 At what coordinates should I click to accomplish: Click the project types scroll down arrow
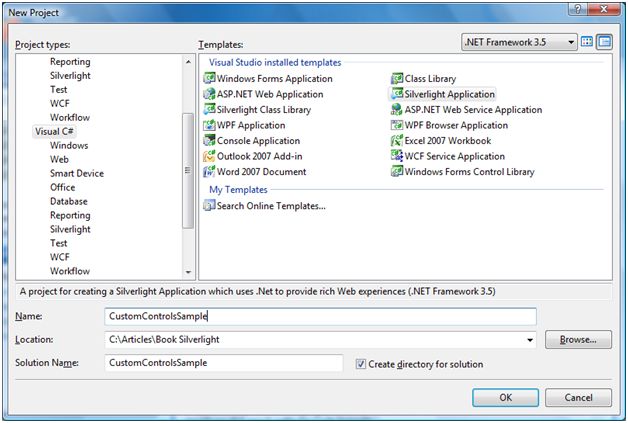(188, 272)
